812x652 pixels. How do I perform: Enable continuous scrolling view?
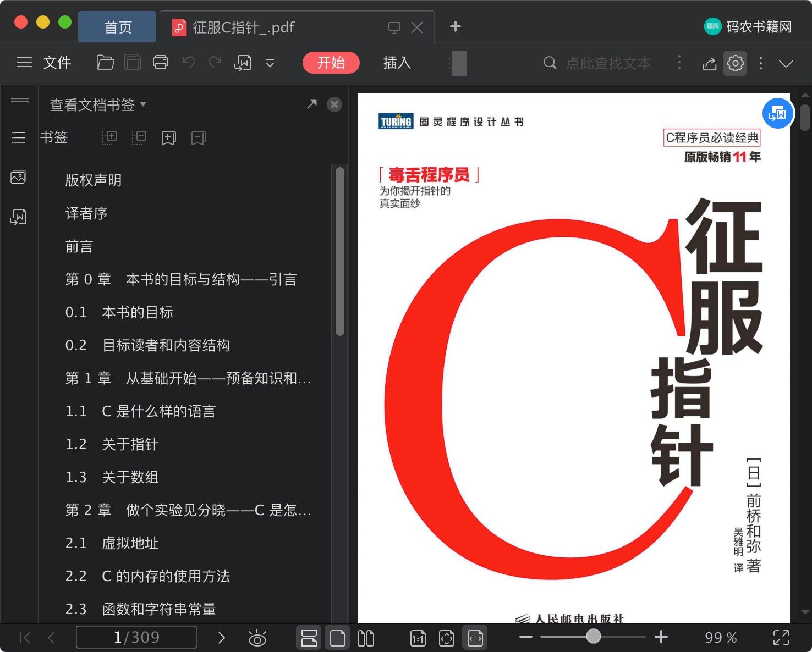tap(309, 638)
